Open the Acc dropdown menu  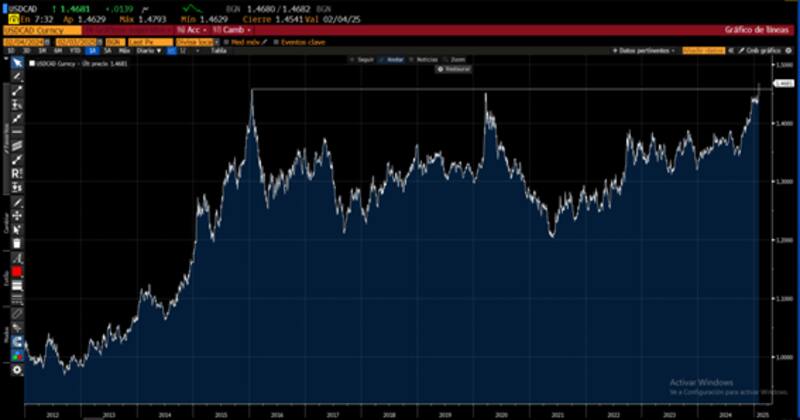click(188, 31)
